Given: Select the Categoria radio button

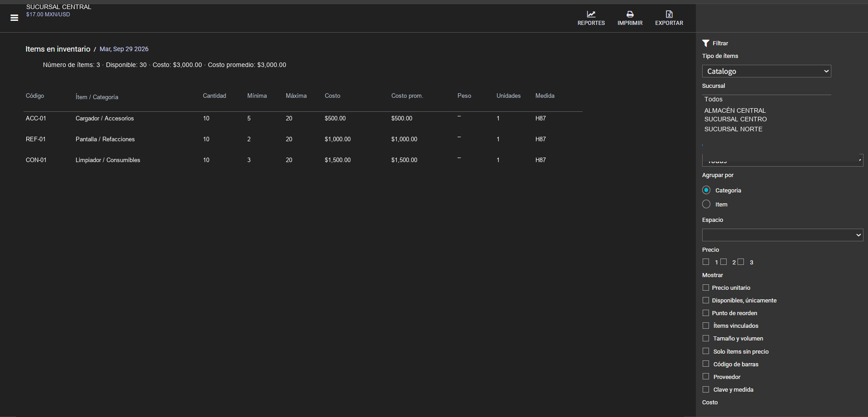Looking at the screenshot, I should [706, 190].
